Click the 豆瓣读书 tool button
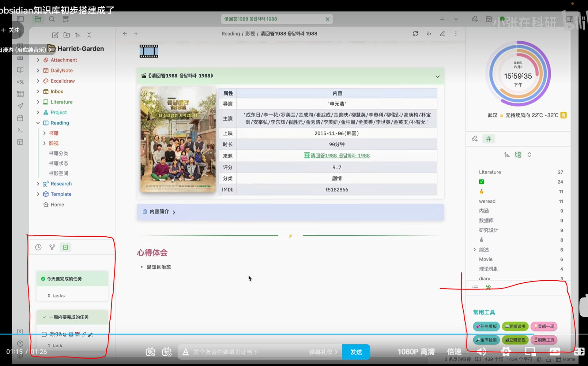Viewport: 588px width, 366px height. (x=515, y=326)
